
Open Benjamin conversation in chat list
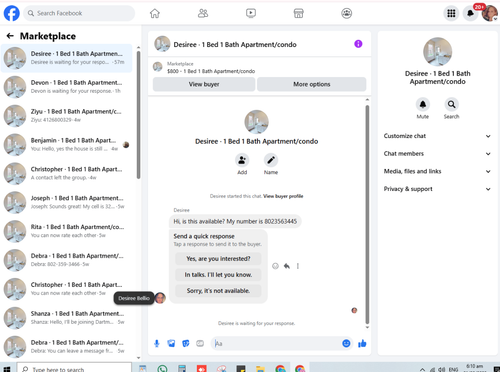(x=67, y=145)
